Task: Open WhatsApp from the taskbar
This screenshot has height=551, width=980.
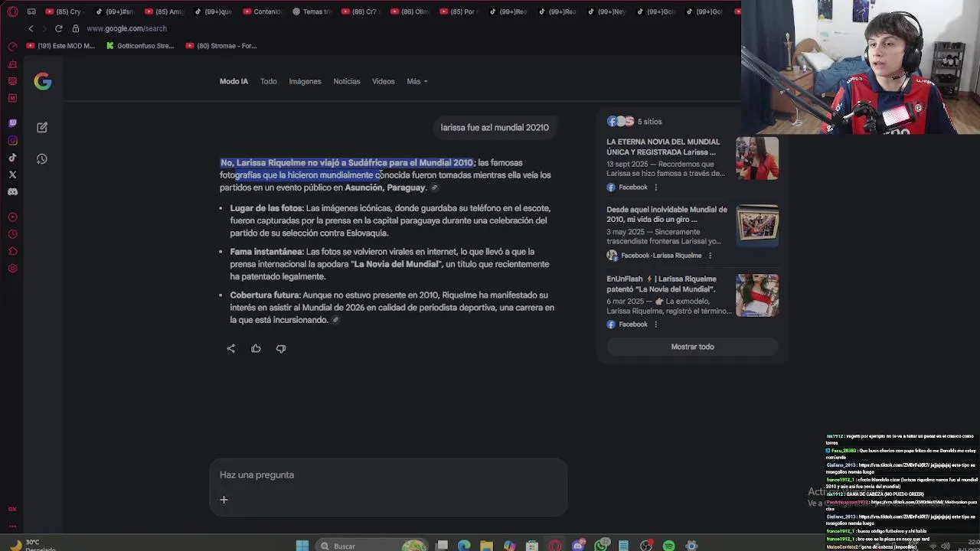Action: (601, 546)
